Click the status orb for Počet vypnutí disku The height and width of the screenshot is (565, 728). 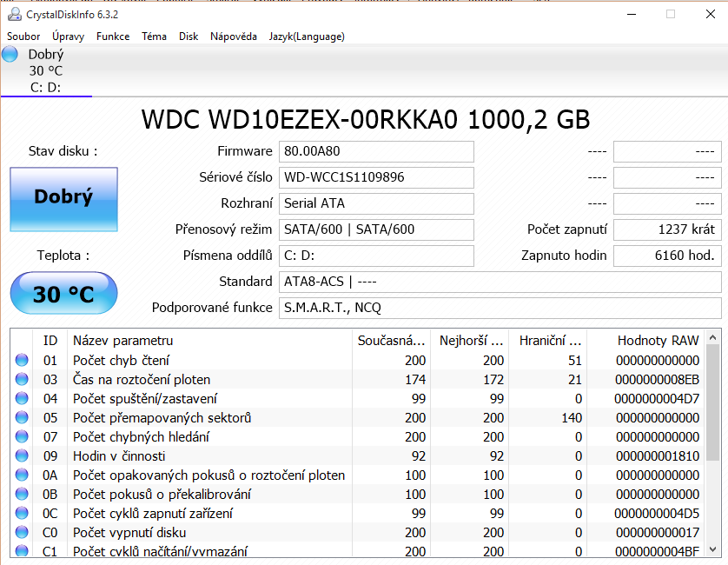point(22,532)
